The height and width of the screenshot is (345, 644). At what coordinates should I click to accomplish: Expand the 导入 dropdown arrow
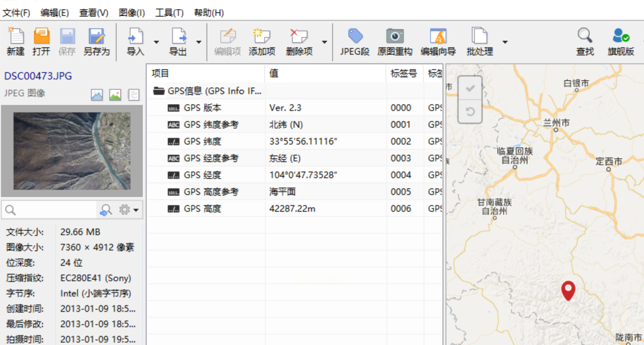click(x=156, y=42)
